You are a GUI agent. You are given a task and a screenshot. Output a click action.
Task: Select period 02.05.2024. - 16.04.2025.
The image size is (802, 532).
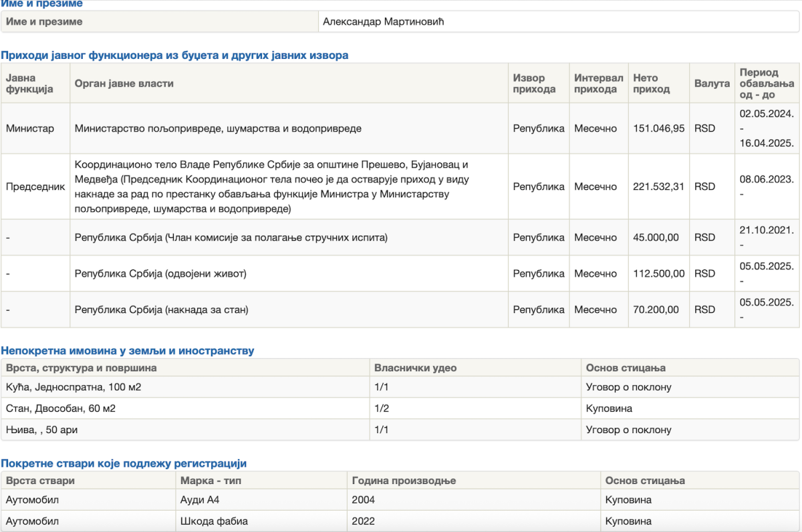click(x=767, y=128)
